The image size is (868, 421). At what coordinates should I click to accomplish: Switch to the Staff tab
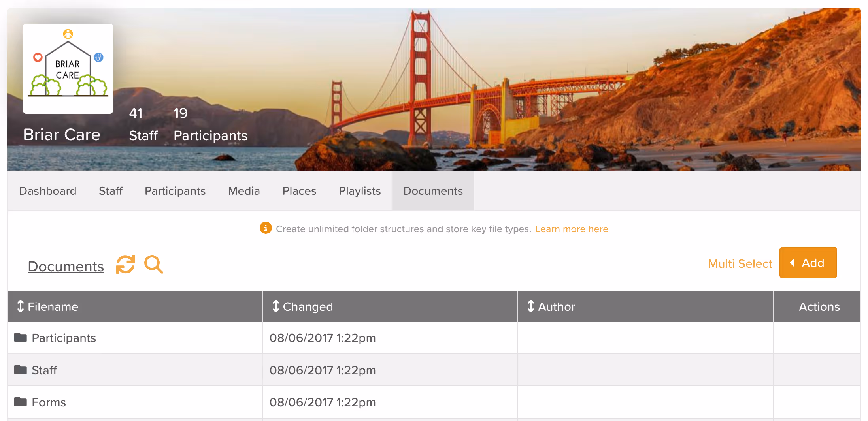click(x=111, y=191)
